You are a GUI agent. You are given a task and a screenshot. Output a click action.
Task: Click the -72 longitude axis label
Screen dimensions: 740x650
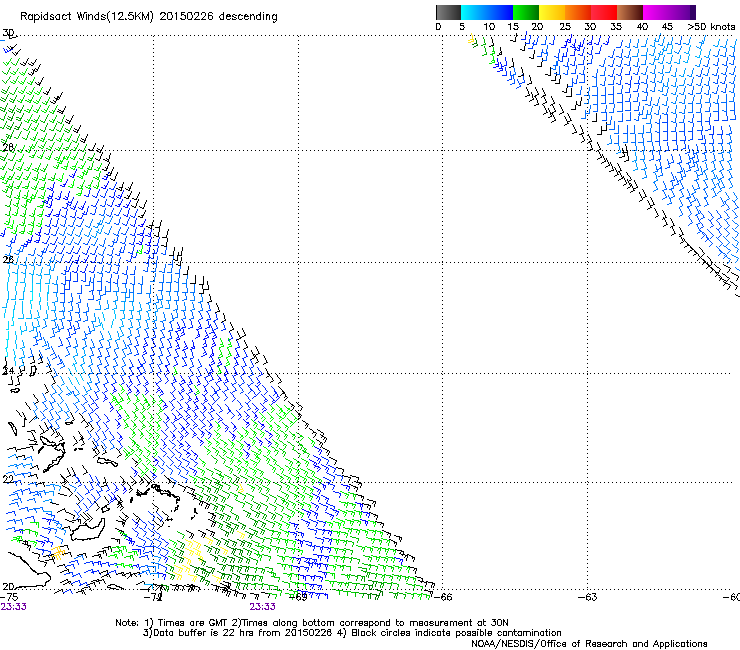click(154, 597)
